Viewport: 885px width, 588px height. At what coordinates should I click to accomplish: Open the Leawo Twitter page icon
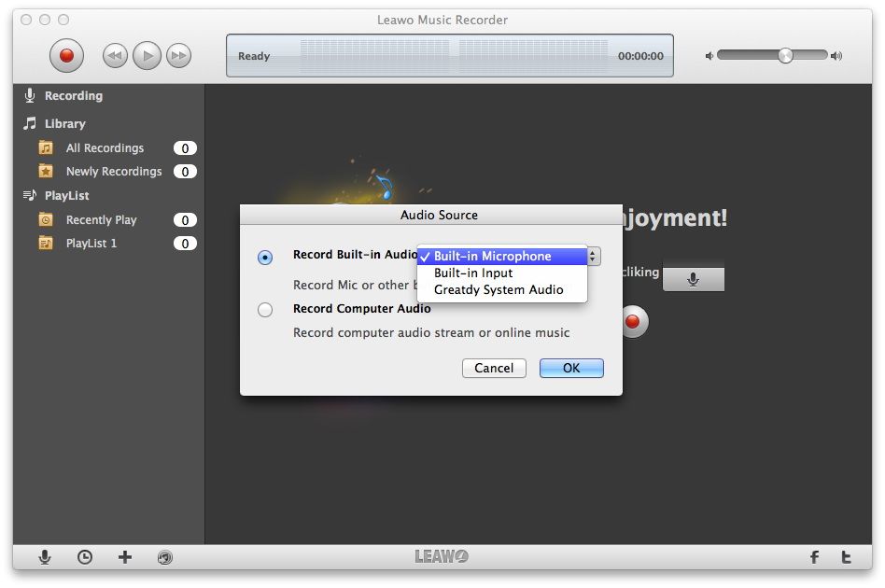pos(846,557)
